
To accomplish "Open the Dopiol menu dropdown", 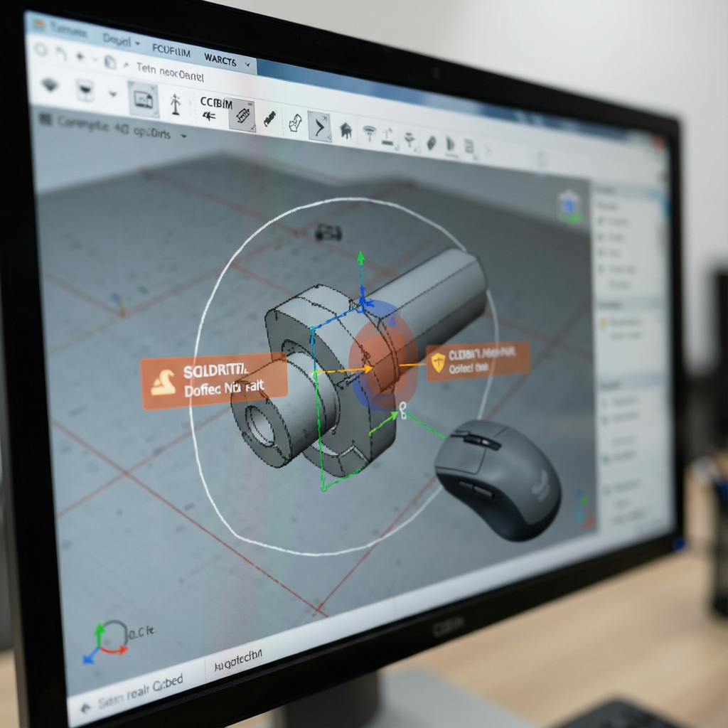I will 121,41.
